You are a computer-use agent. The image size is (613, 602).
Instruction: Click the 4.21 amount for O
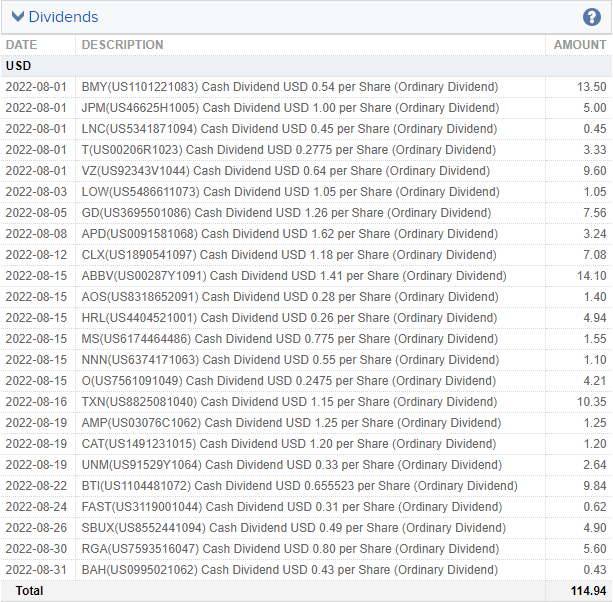[x=595, y=381]
